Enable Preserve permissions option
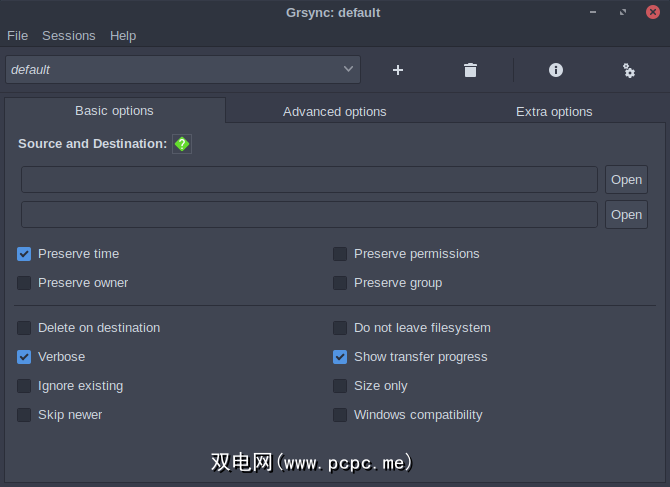Image resolution: width=670 pixels, height=487 pixels. [341, 254]
